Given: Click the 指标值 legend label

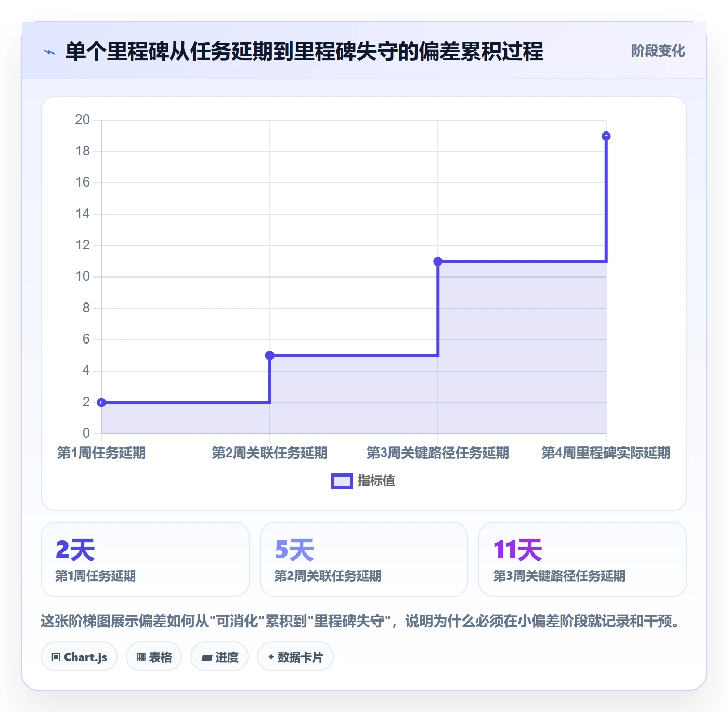Looking at the screenshot, I should [x=376, y=481].
